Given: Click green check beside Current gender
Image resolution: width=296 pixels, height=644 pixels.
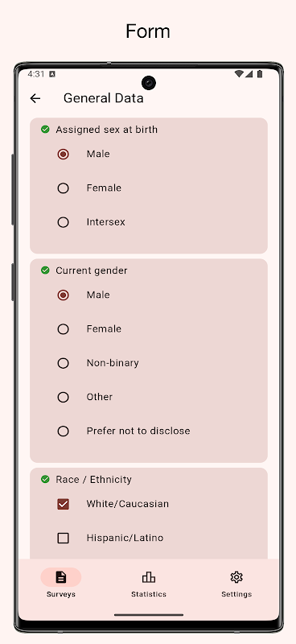Looking at the screenshot, I should coord(45,270).
